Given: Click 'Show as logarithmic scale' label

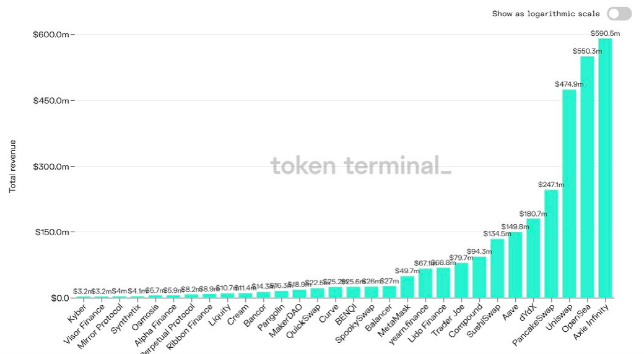Looking at the screenshot, I should point(546,14).
